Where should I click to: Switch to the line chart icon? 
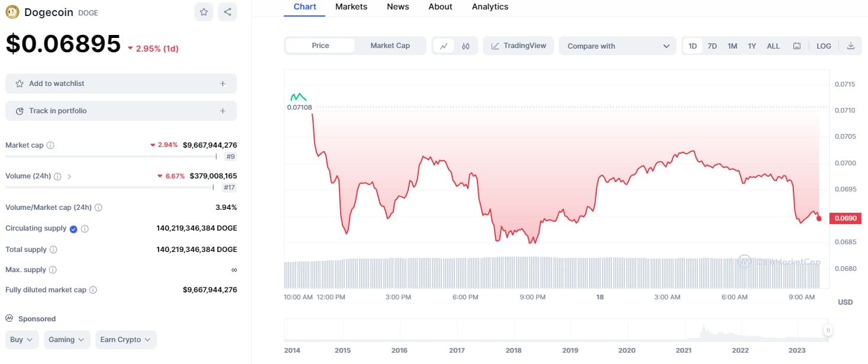[444, 46]
